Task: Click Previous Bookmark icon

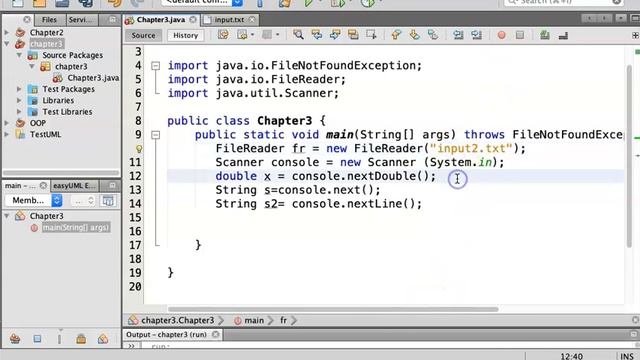Action: pos(396,35)
